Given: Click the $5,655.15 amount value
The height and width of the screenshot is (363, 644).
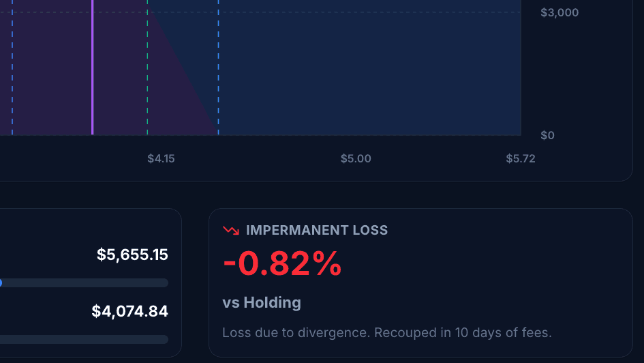Looking at the screenshot, I should 132,255.
